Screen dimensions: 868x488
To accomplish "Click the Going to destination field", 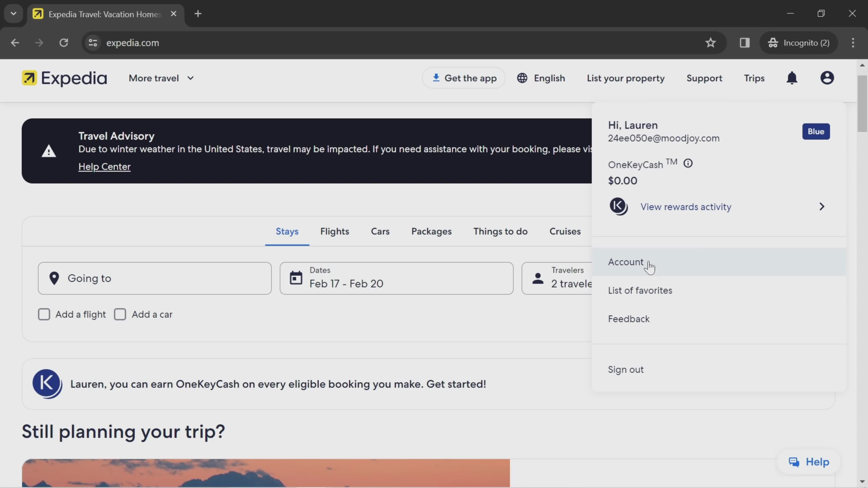I will (155, 278).
